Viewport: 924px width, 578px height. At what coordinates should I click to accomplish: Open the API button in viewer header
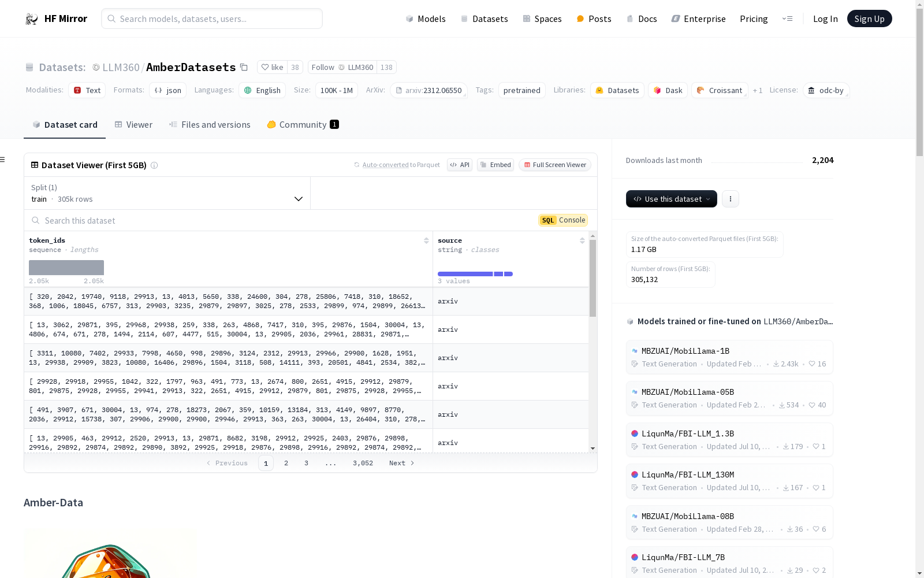coord(460,165)
